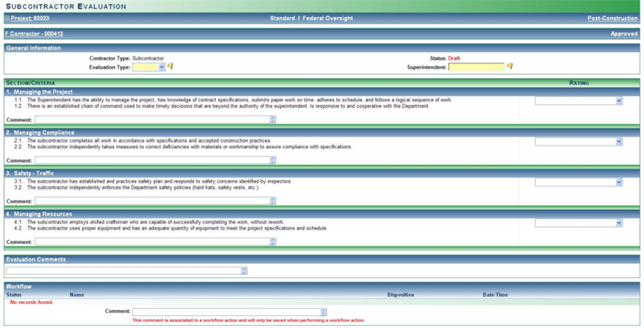Click the 'Disposition' column header
This screenshot has height=328, width=644.
click(400, 295)
